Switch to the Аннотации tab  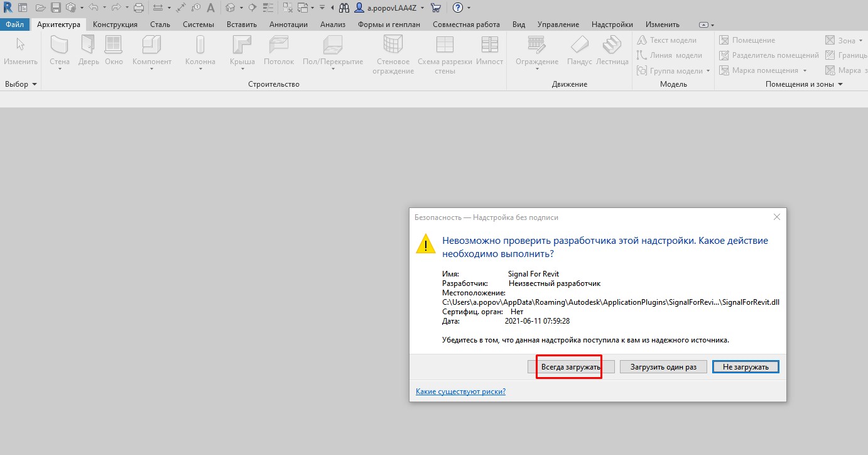pos(288,25)
